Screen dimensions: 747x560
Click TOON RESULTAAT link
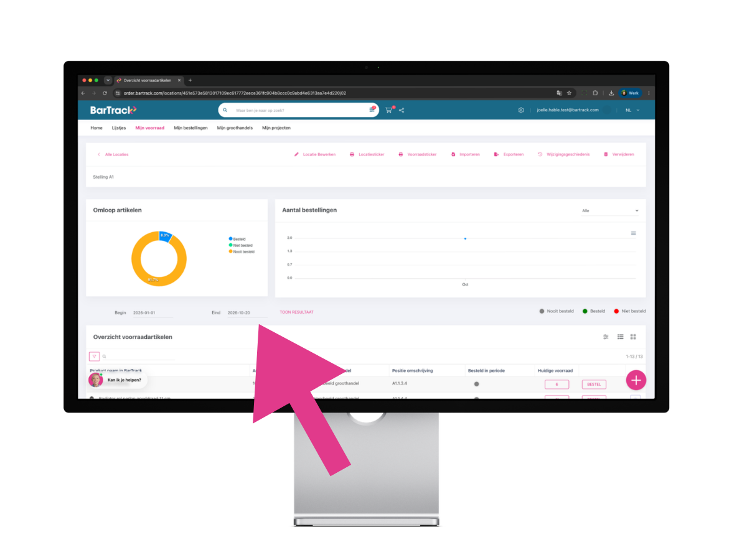[x=297, y=312]
